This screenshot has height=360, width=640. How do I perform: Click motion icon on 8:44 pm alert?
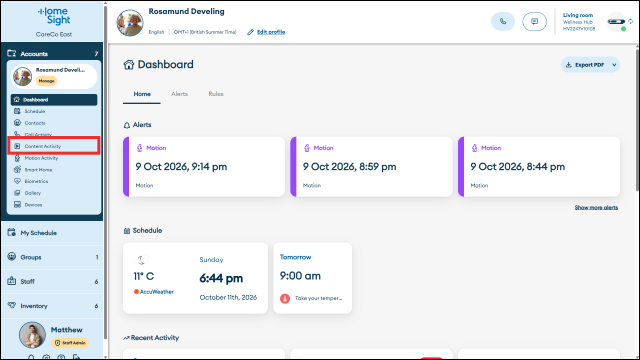474,148
